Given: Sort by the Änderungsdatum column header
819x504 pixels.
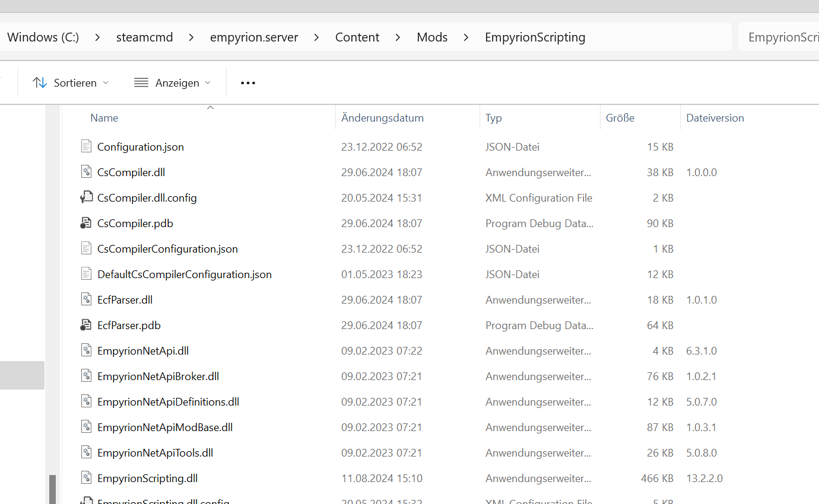Looking at the screenshot, I should pyautogui.click(x=383, y=118).
